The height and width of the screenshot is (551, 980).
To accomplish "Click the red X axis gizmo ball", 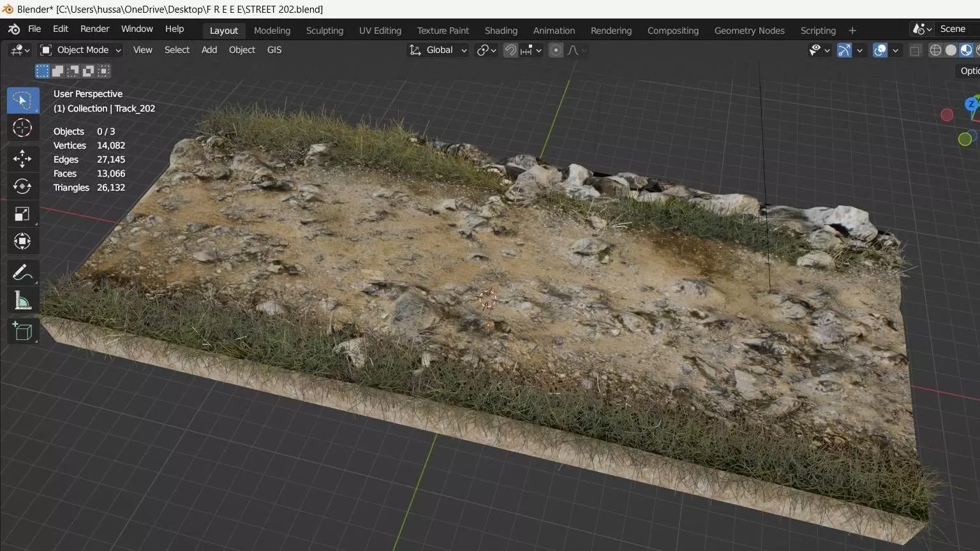I will click(x=947, y=115).
